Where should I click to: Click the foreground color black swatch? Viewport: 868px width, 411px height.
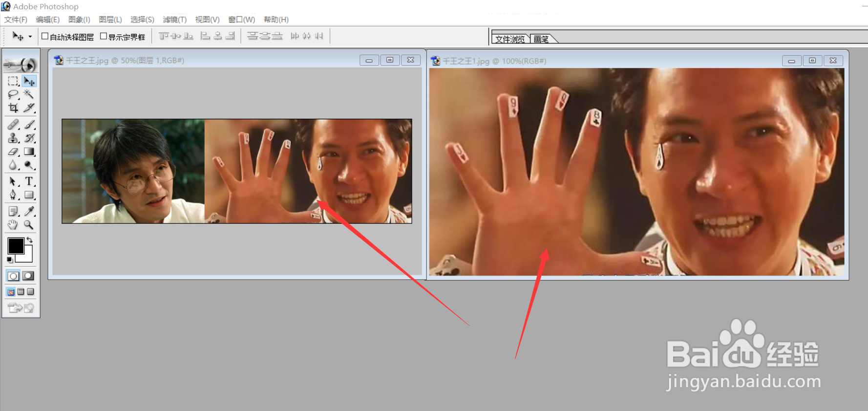click(x=15, y=245)
